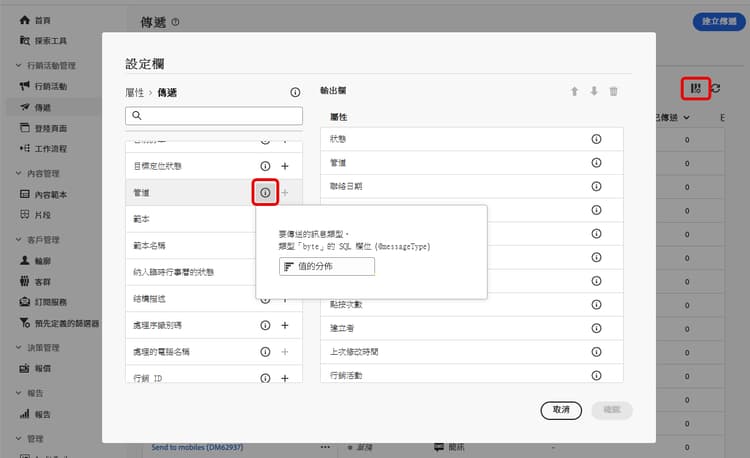
Task: Click move-up arrow in 輸出欄 header
Action: click(574, 91)
